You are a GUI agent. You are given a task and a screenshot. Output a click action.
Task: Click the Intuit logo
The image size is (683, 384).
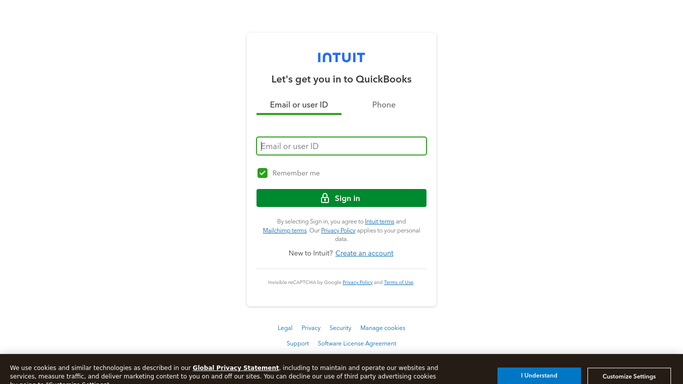[x=341, y=57]
